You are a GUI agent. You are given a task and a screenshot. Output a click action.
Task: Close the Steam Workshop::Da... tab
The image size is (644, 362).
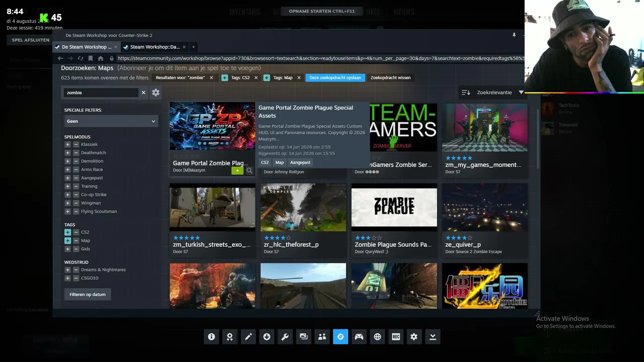pos(184,47)
